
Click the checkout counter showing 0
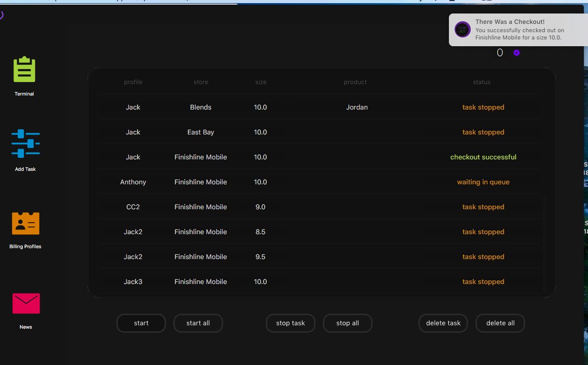tap(499, 53)
